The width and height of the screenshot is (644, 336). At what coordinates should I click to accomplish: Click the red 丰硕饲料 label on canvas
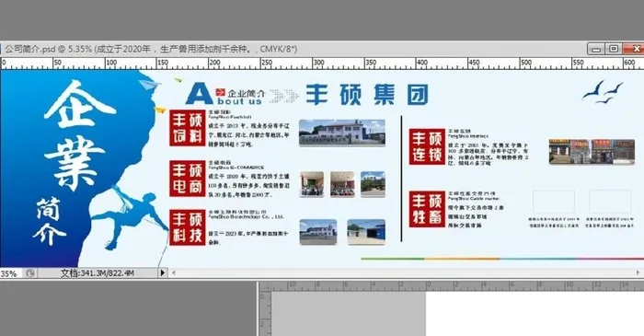[188, 128]
